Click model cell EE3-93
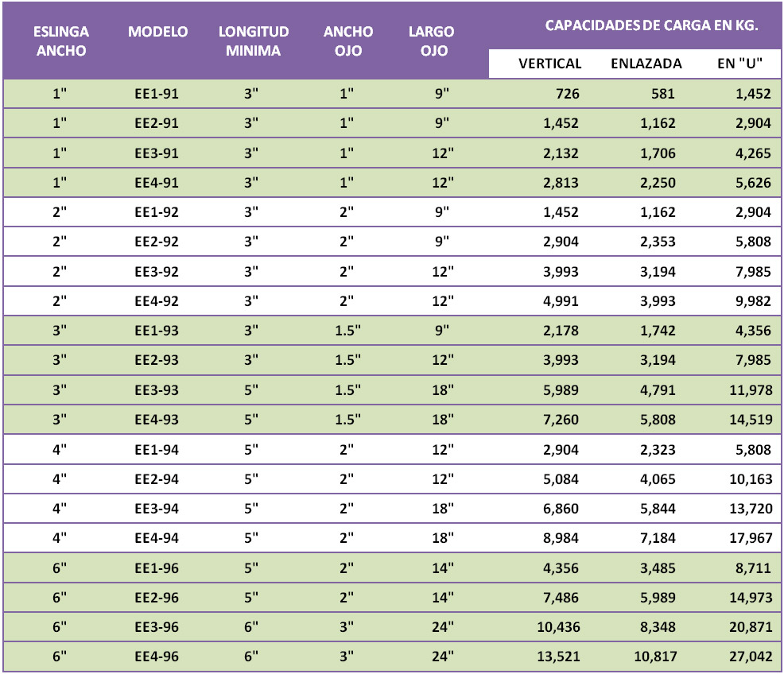This screenshot has width=784, height=674. [157, 390]
